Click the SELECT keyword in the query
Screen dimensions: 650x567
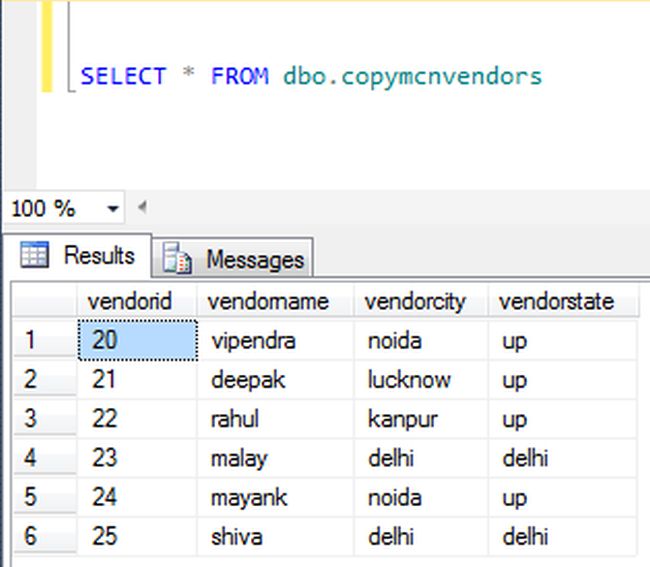[x=124, y=76]
